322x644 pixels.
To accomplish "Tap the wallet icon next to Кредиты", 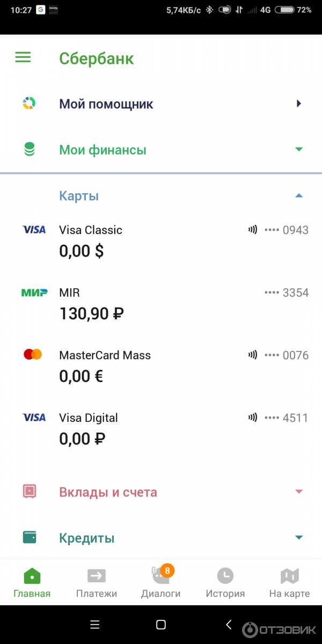I will point(30,537).
